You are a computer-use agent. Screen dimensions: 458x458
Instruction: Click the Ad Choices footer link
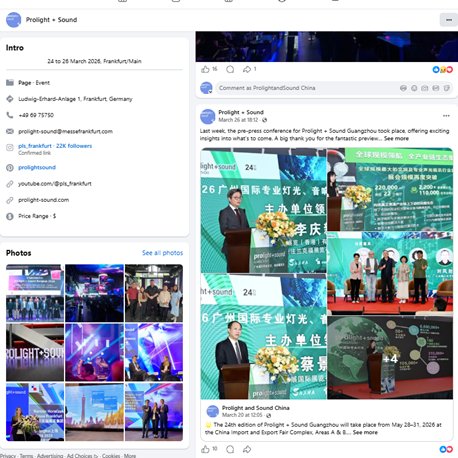[x=82, y=455]
